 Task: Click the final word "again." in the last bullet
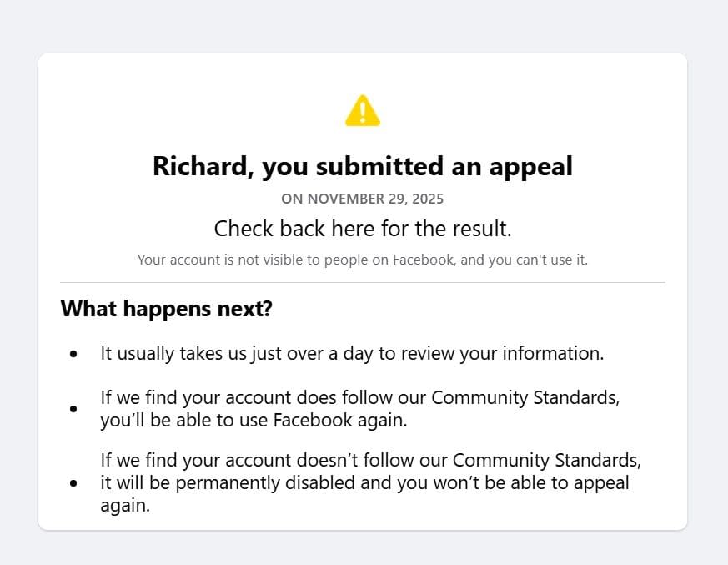125,504
